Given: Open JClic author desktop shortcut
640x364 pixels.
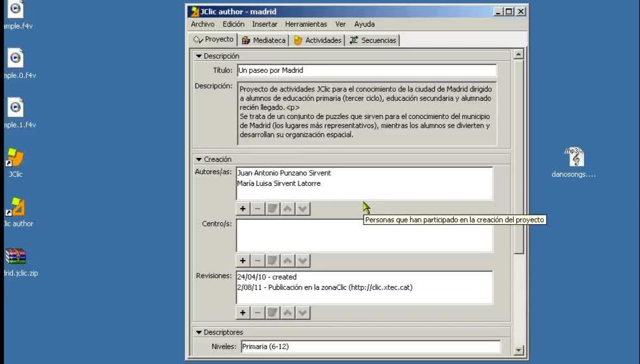Looking at the screenshot, I should point(17,212).
